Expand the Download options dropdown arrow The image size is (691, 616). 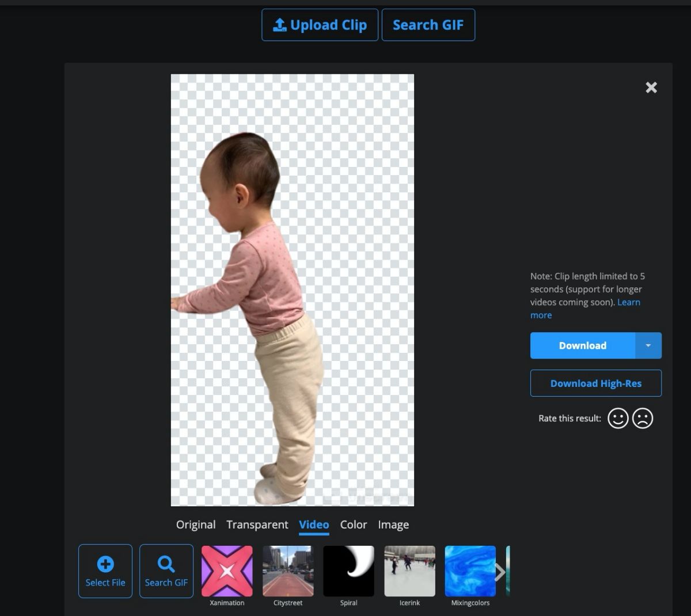(648, 345)
